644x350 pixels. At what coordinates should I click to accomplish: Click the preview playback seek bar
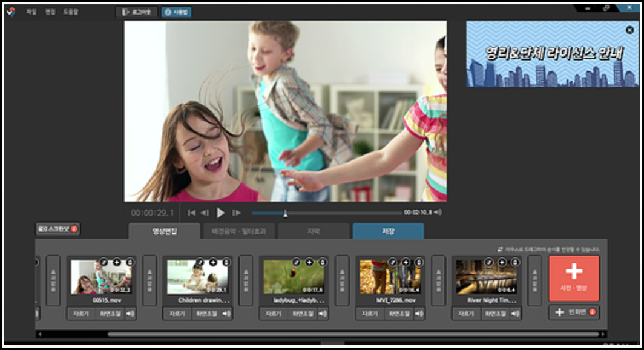tap(327, 213)
